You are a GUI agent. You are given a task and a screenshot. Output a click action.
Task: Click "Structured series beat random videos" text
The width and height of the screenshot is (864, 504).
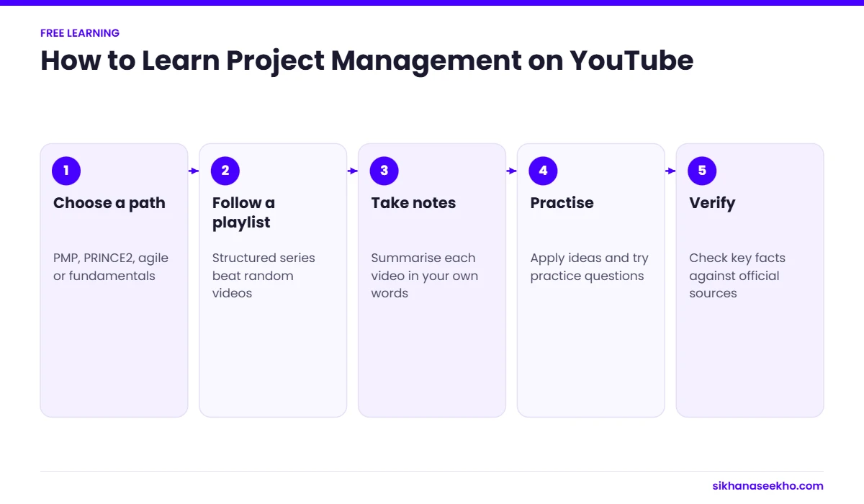click(264, 275)
